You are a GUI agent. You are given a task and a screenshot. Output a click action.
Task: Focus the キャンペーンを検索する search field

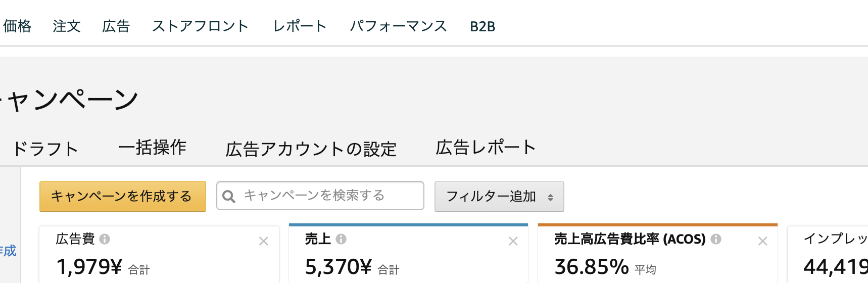[x=320, y=196]
